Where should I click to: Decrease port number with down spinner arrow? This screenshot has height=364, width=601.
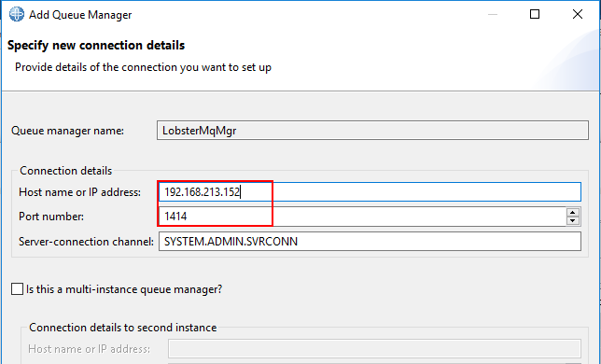point(573,220)
